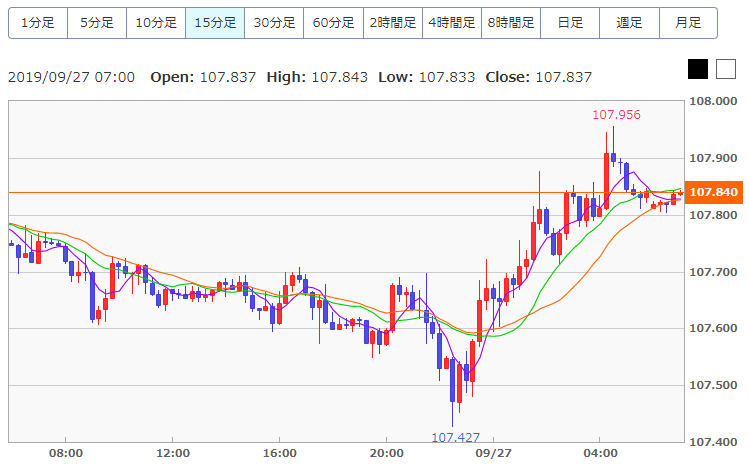Show the 日足 daily chart

point(570,22)
